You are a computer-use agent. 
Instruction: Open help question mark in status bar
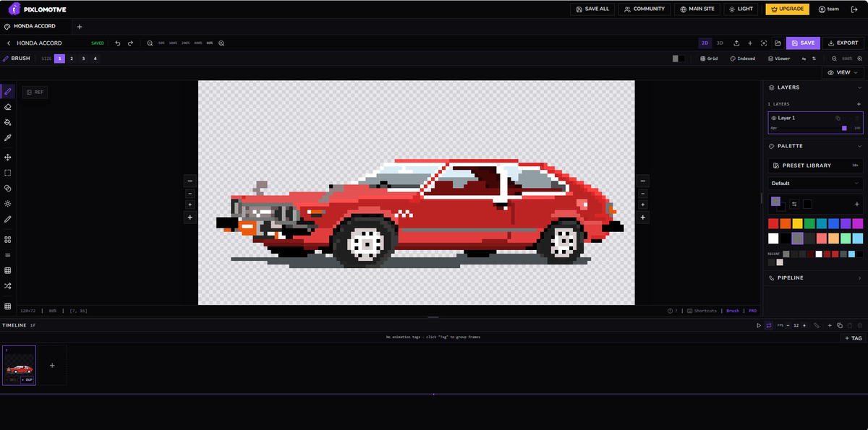tap(672, 311)
